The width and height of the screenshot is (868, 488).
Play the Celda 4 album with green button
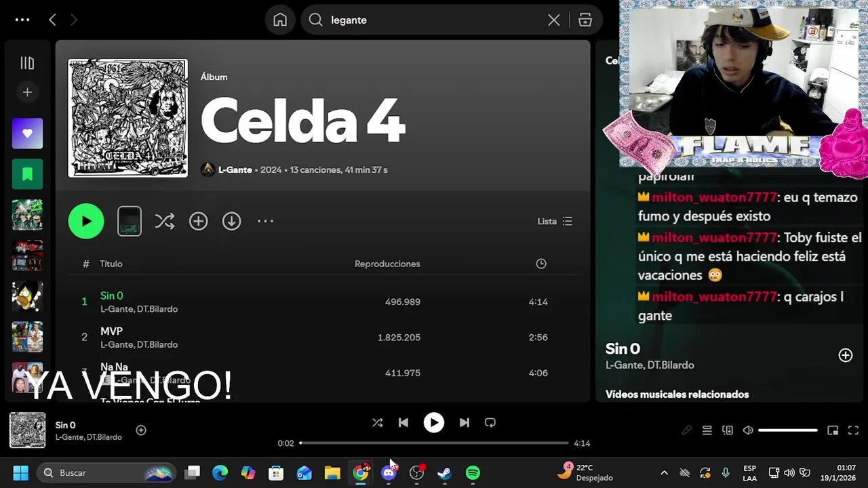pos(86,221)
